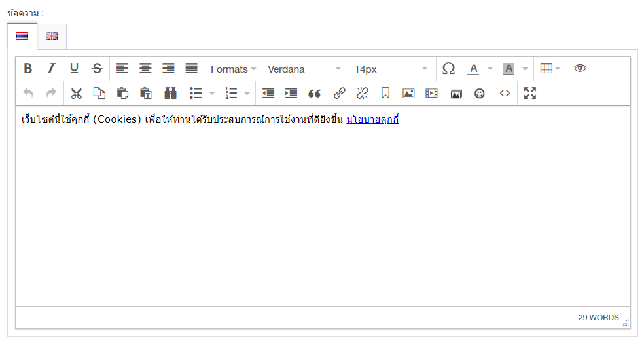Open the Formats dropdown
This screenshot has width=644, height=344.
(233, 69)
